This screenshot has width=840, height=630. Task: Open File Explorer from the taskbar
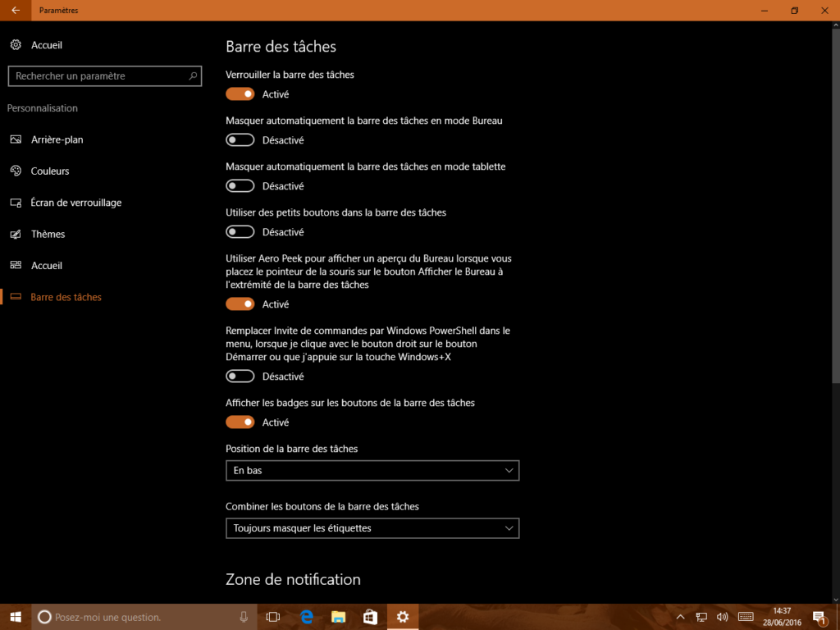click(338, 617)
